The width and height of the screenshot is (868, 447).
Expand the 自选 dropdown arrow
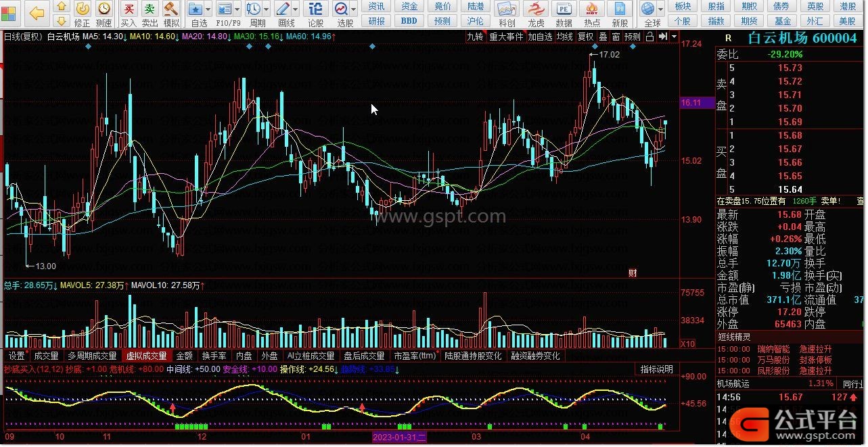(x=209, y=9)
